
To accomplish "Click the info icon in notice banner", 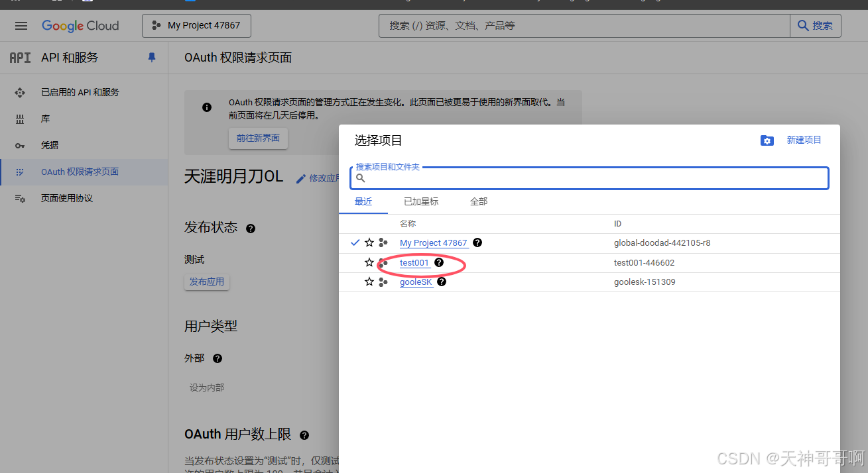I will click(x=207, y=107).
